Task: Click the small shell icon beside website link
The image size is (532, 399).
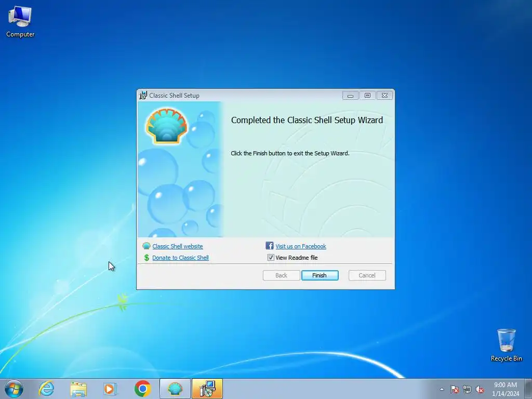Action: pyautogui.click(x=146, y=246)
